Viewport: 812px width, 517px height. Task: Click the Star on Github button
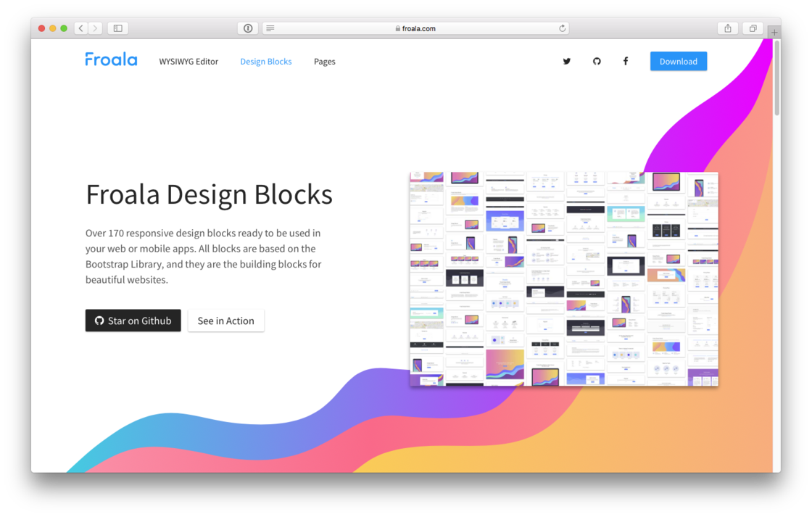coord(133,320)
